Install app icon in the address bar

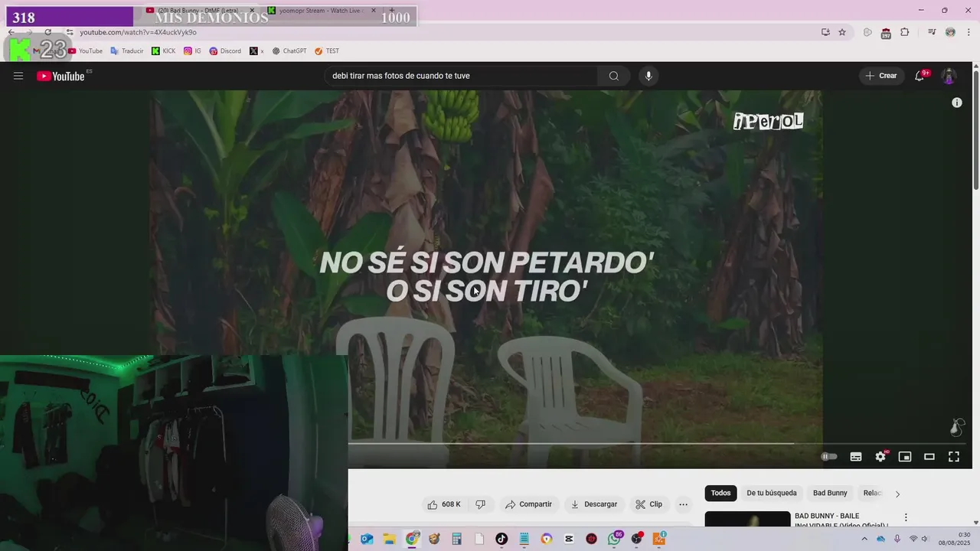(x=825, y=32)
